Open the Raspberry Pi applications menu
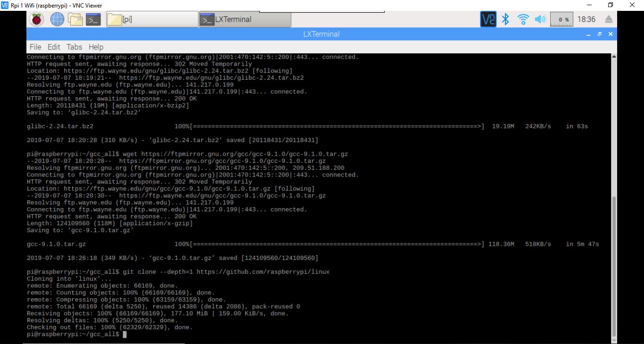The width and height of the screenshot is (644, 344). (37, 19)
